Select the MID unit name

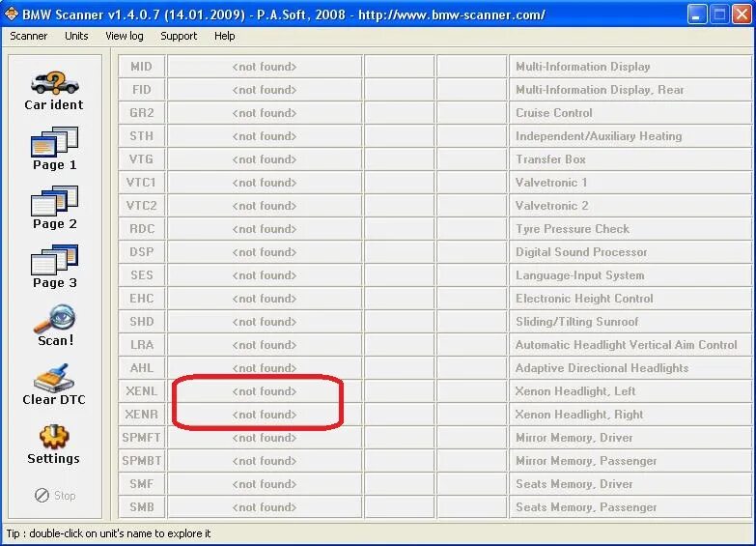tap(141, 66)
